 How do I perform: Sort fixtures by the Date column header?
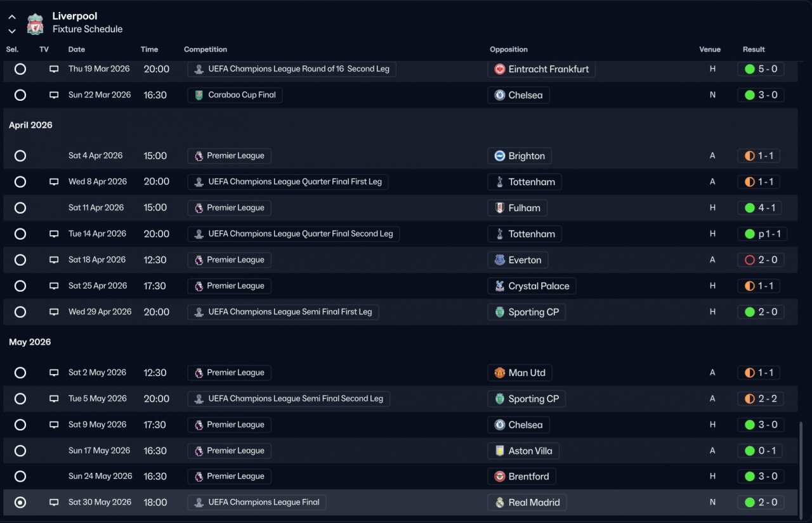point(77,49)
